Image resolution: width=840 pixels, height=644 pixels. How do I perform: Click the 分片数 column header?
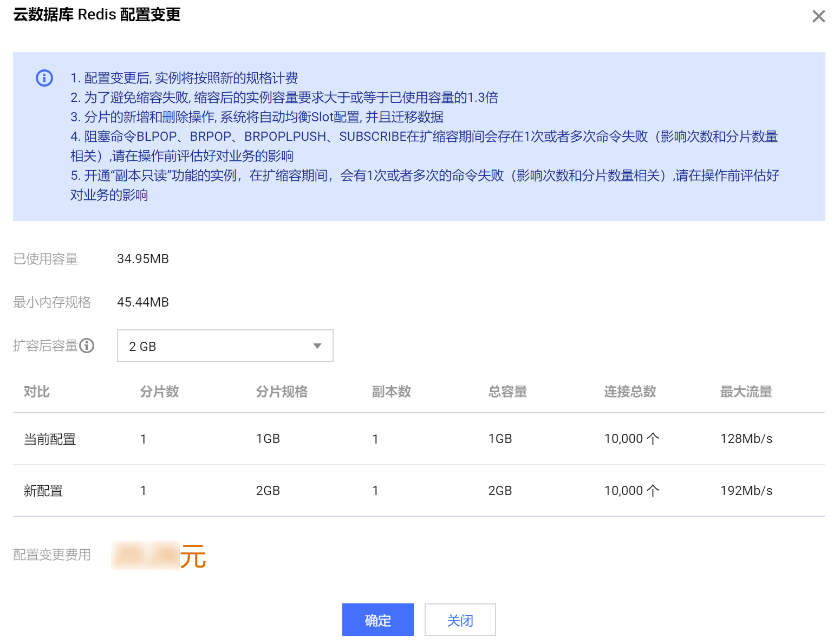tap(159, 392)
